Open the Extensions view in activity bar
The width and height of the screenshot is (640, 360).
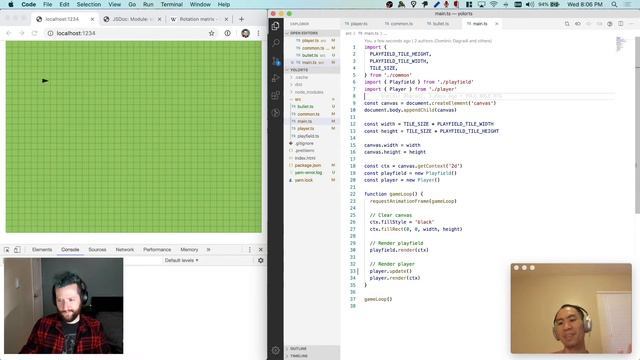(276, 96)
